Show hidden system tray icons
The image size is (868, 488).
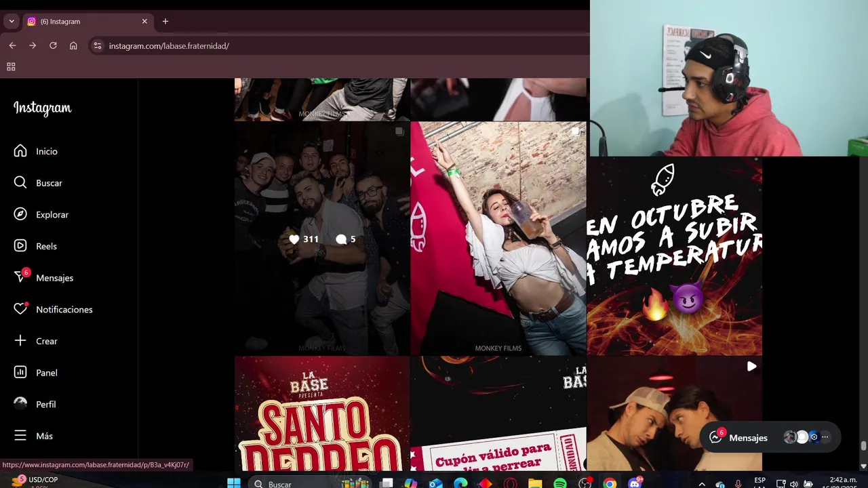point(702,484)
